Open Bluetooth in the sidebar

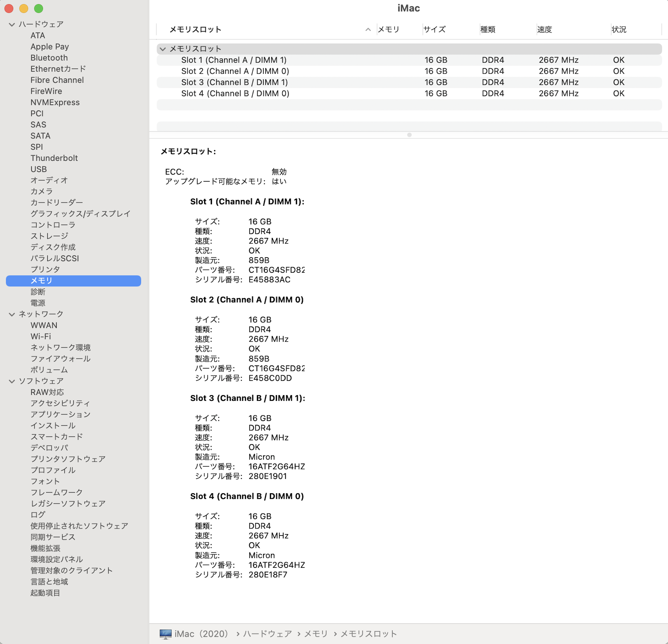[49, 58]
